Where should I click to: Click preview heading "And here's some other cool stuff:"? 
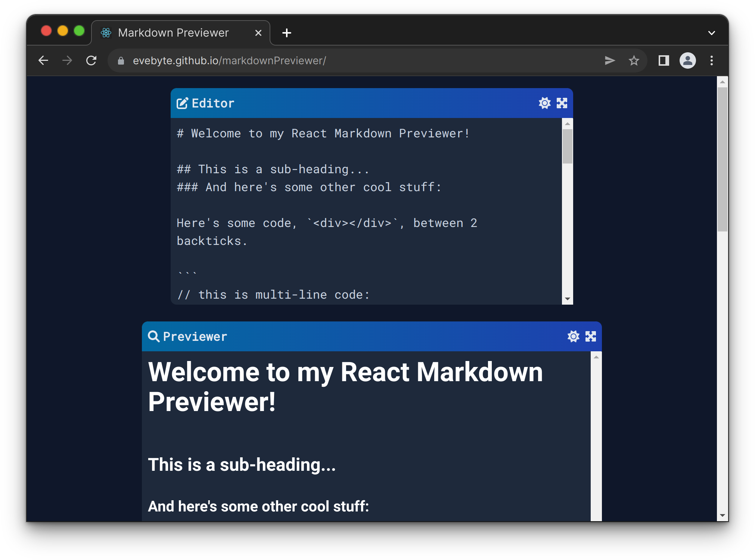(258, 507)
